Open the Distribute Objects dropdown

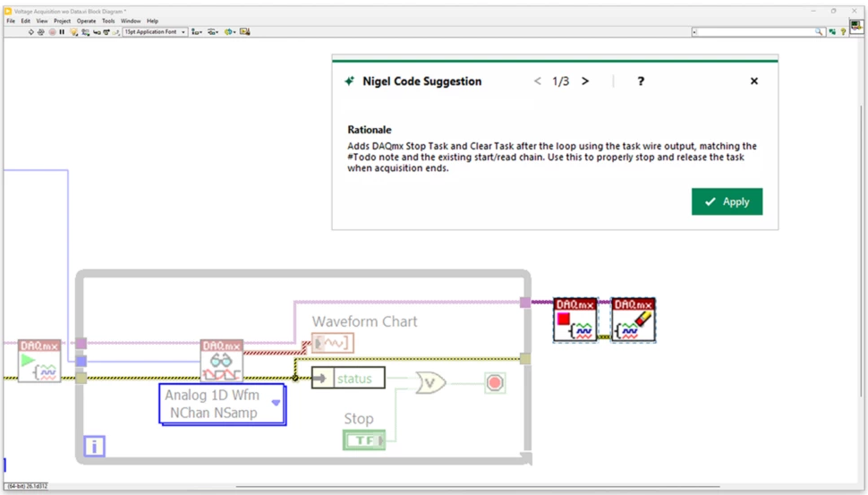point(213,32)
